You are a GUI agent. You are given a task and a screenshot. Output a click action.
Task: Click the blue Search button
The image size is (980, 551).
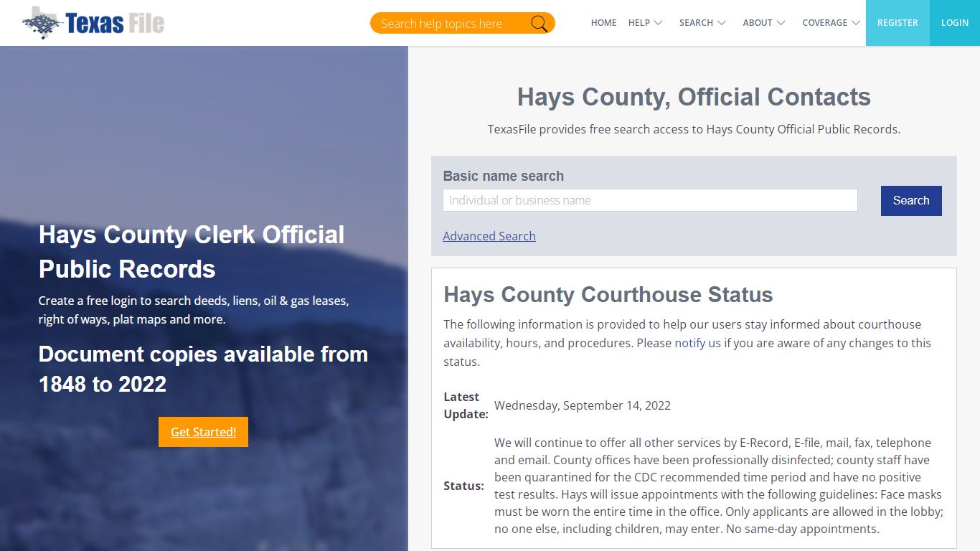pyautogui.click(x=911, y=201)
